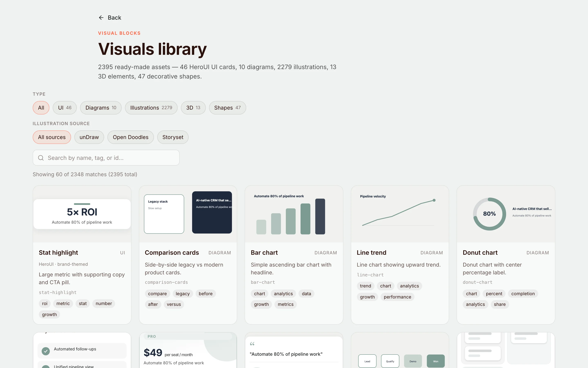
Task: Click the comparison-cards id text
Action: (x=166, y=282)
